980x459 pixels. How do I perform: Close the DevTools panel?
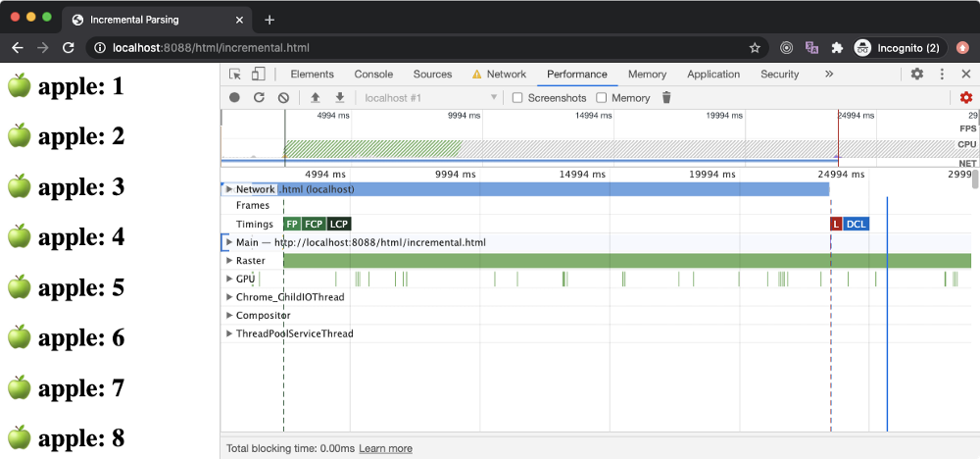point(965,74)
